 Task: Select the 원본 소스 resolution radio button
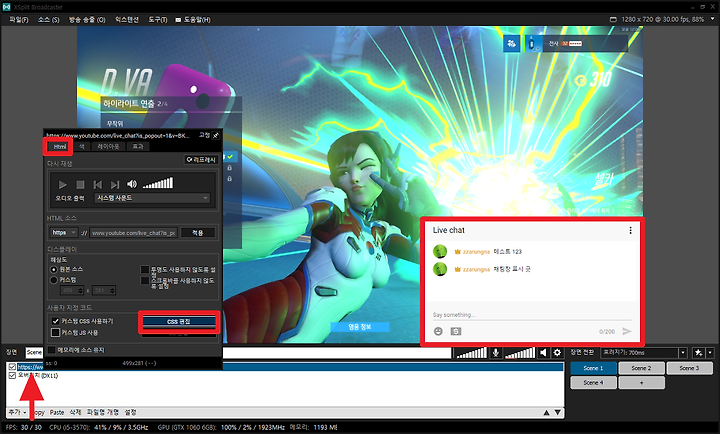pos(54,270)
